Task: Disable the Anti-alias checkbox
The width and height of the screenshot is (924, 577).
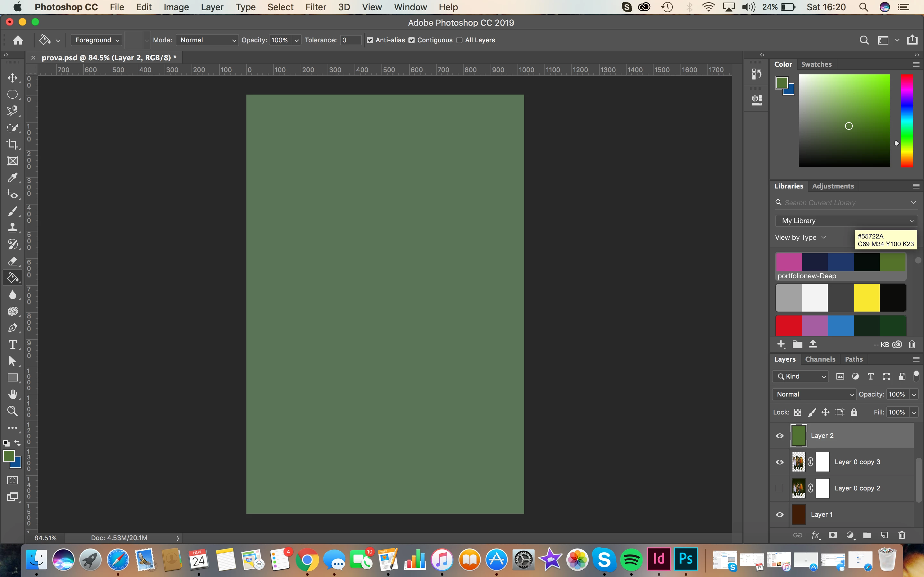Action: 370,40
